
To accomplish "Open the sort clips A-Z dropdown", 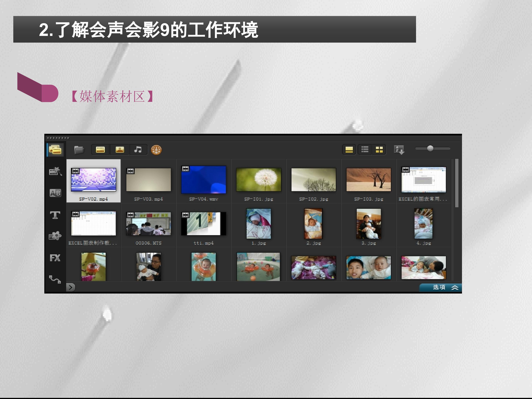I will (x=399, y=150).
